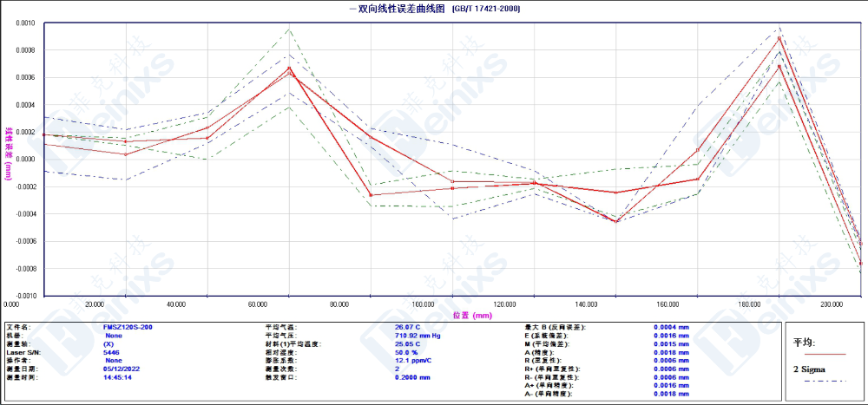Image resolution: width=868 pixels, height=405 pixels.
Task: Click the 100.000 tick on the x-axis
Action: [x=424, y=305]
